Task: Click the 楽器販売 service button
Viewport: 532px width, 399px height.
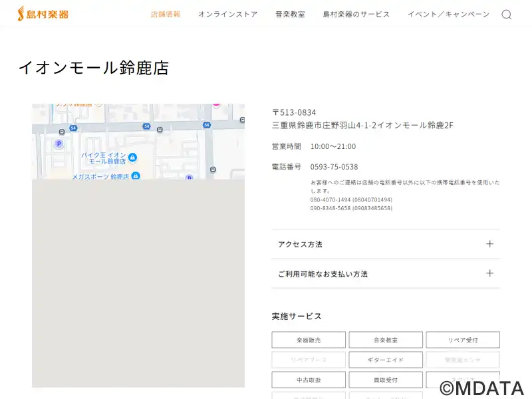Action: [x=309, y=340]
